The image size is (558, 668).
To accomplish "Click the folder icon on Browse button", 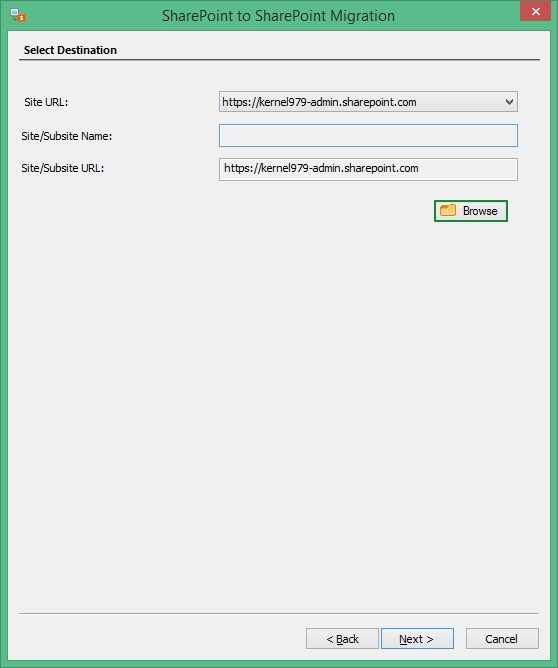I will (x=448, y=210).
